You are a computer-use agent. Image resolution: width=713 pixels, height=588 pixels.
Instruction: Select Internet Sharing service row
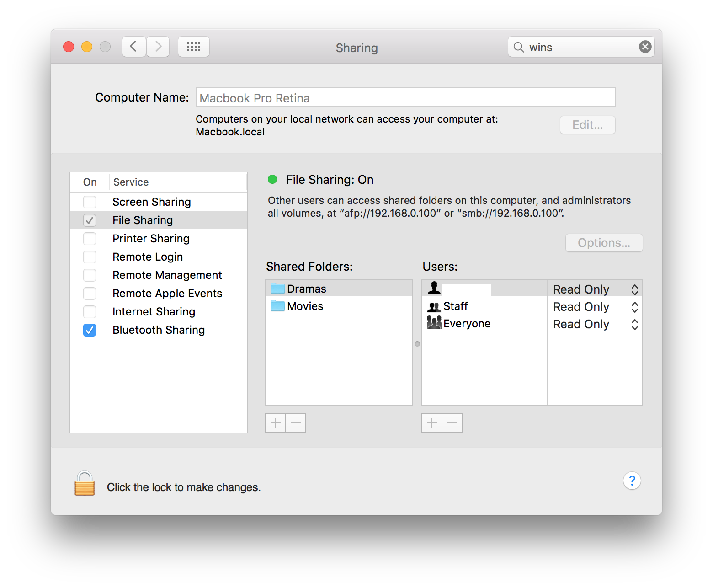pyautogui.click(x=159, y=312)
